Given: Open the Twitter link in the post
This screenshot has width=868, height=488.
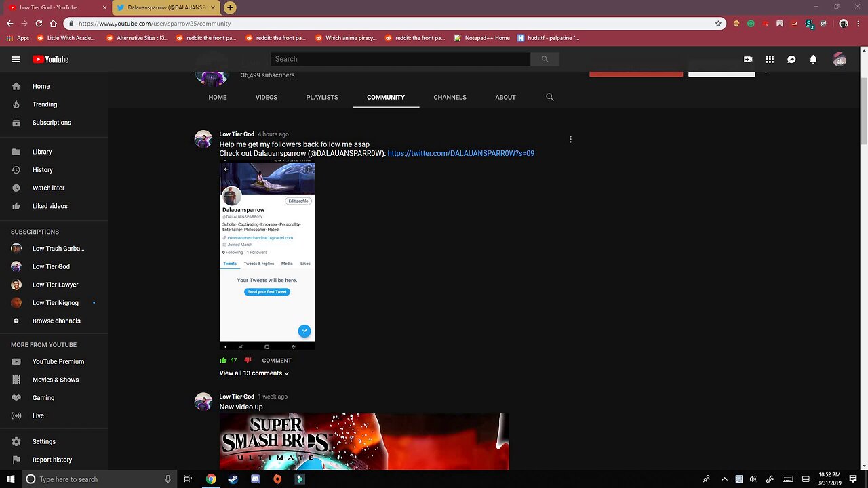Looking at the screenshot, I should click(x=461, y=153).
